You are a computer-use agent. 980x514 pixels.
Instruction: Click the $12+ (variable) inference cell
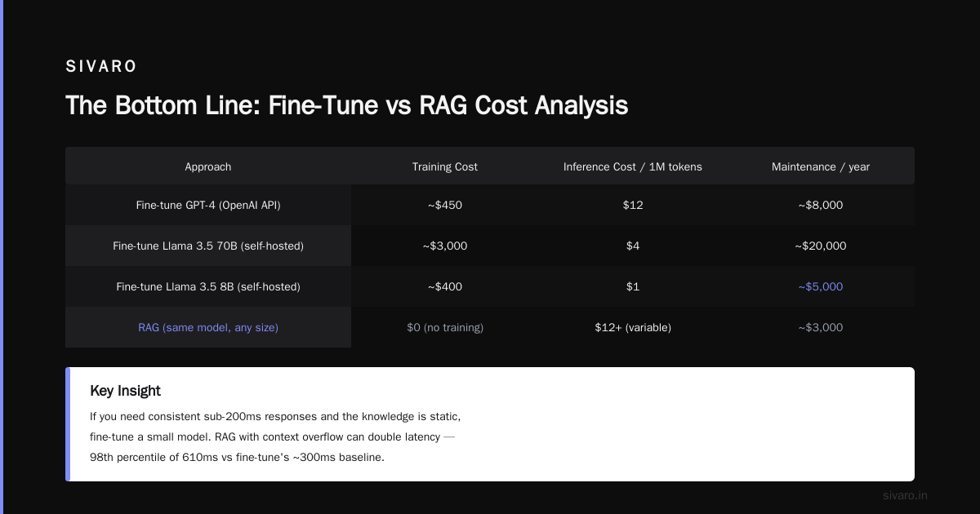point(633,328)
